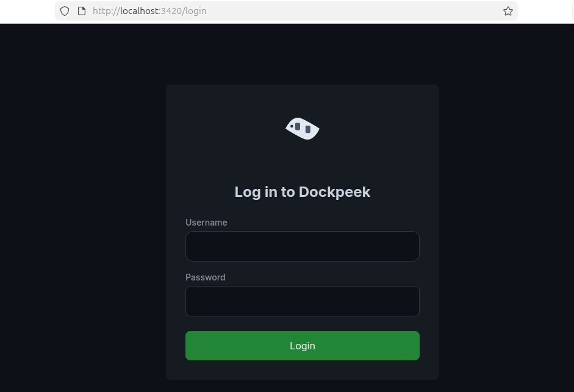Viewport: 574px width, 392px height.
Task: Click the tracking protection shield icon
Action: click(x=65, y=11)
